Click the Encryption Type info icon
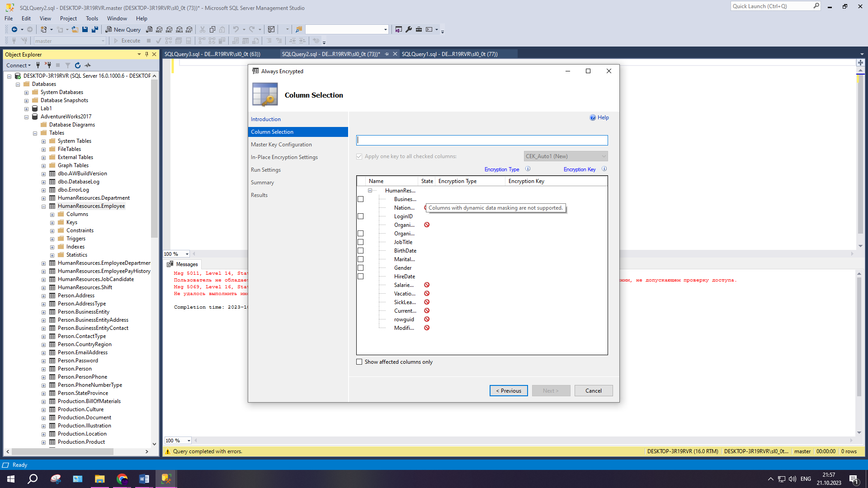The width and height of the screenshot is (868, 488). coord(528,169)
